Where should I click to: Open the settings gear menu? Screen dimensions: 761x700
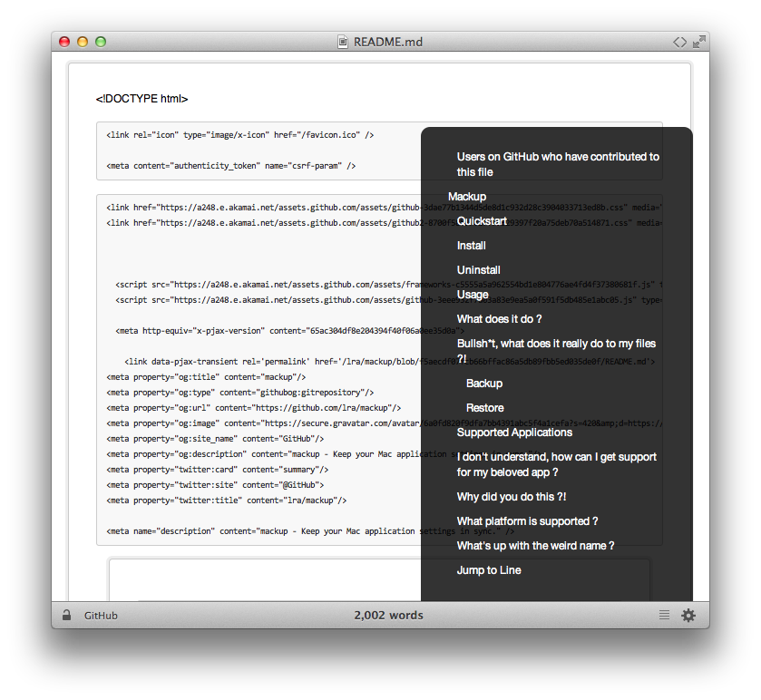pos(688,616)
